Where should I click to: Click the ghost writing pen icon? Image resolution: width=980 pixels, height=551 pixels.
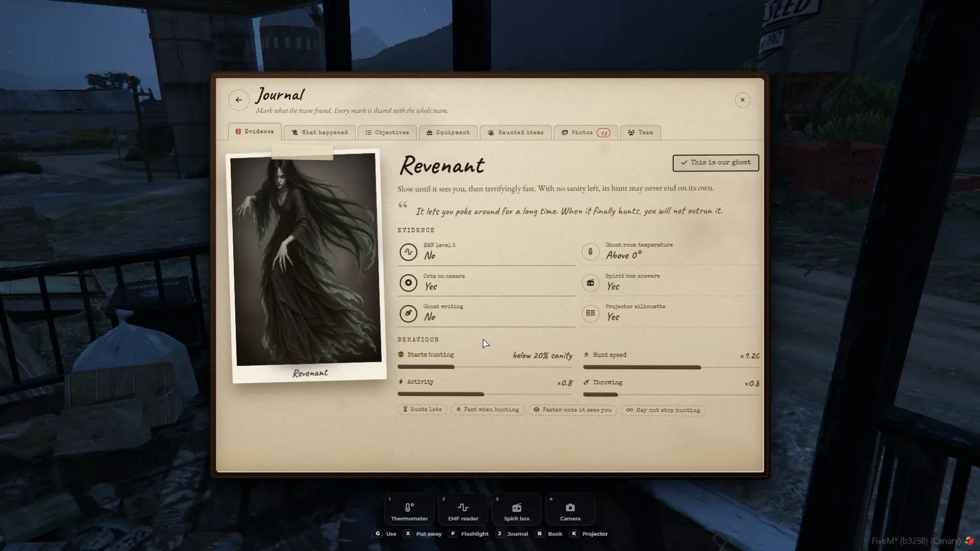pyautogui.click(x=408, y=313)
